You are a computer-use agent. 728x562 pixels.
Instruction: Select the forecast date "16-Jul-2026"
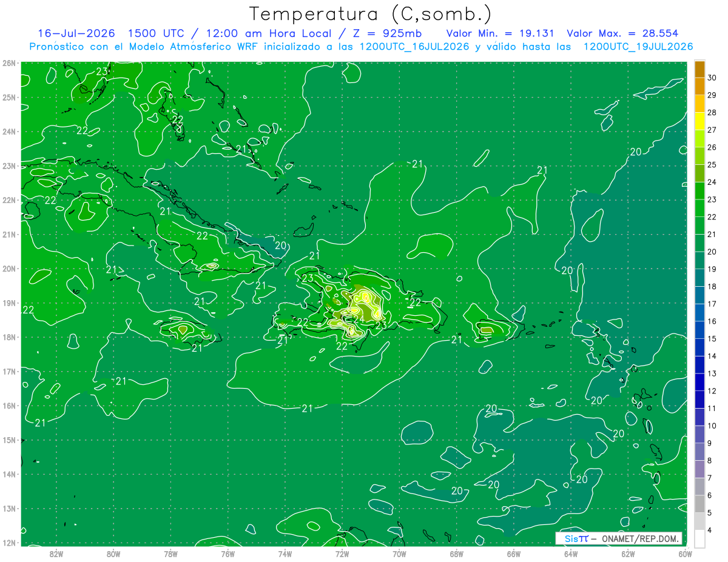[x=76, y=33]
